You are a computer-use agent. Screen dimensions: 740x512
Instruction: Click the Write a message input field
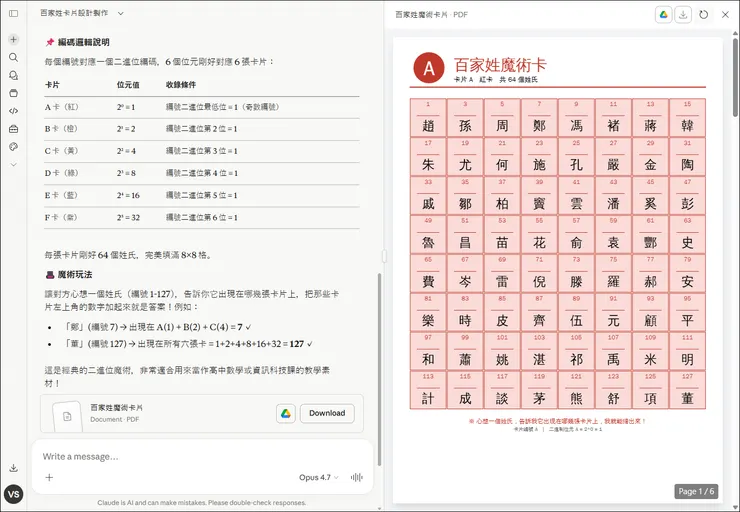pyautogui.click(x=202, y=456)
